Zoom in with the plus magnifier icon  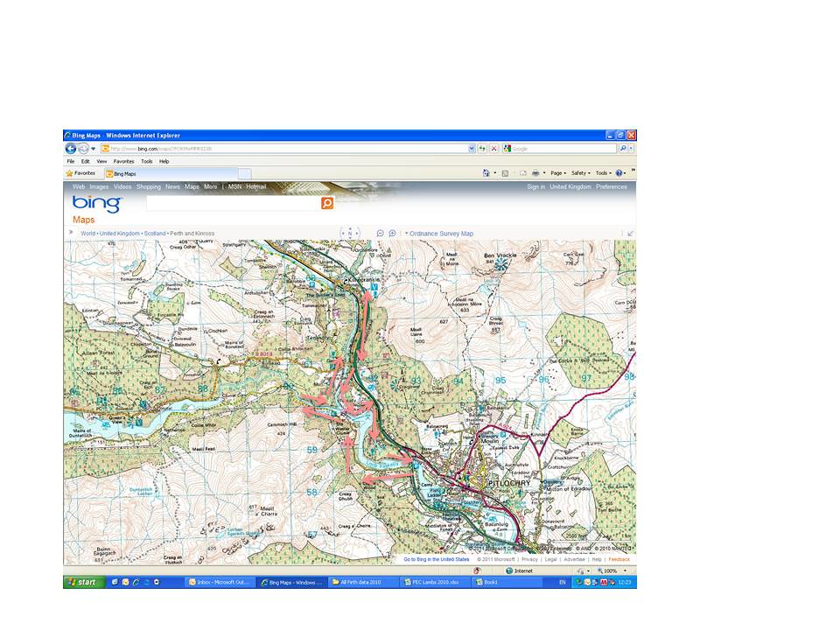coord(392,234)
